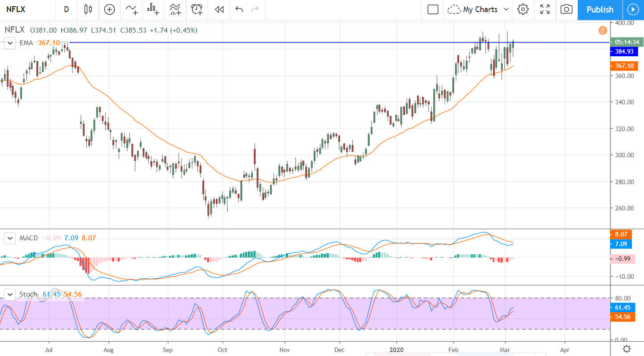Open the Financials bar chart icon
This screenshot has width=644, height=356.
click(x=153, y=9)
